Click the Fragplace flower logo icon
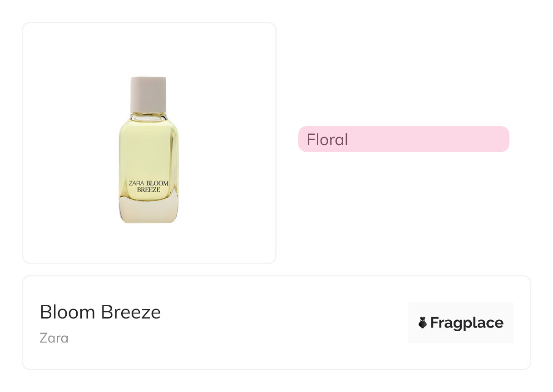 click(423, 323)
